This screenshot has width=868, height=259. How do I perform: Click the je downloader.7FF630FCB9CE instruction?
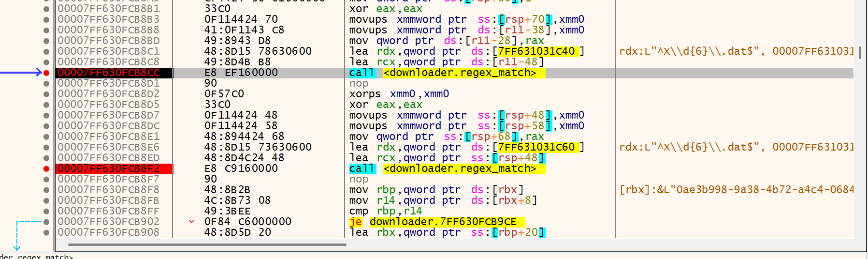(x=437, y=222)
